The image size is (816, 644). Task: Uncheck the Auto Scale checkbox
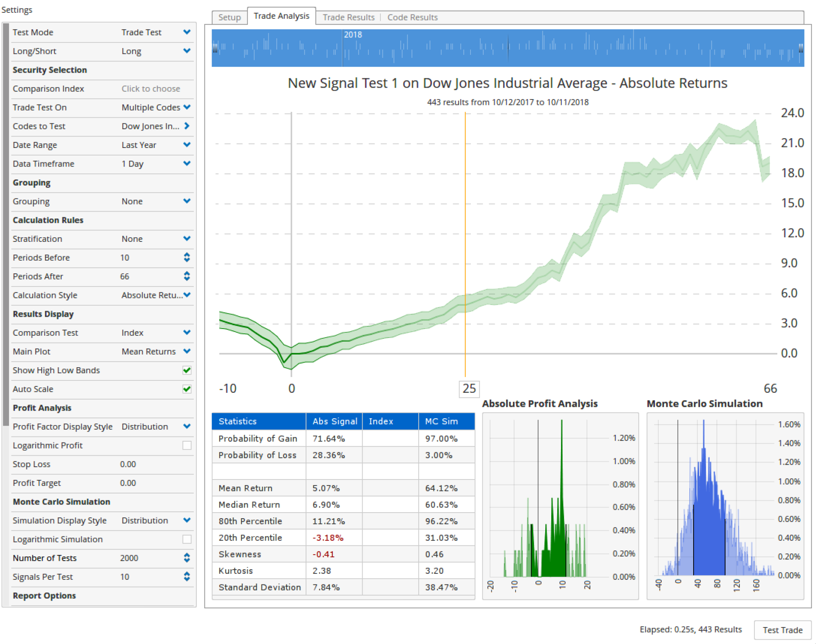[187, 389]
